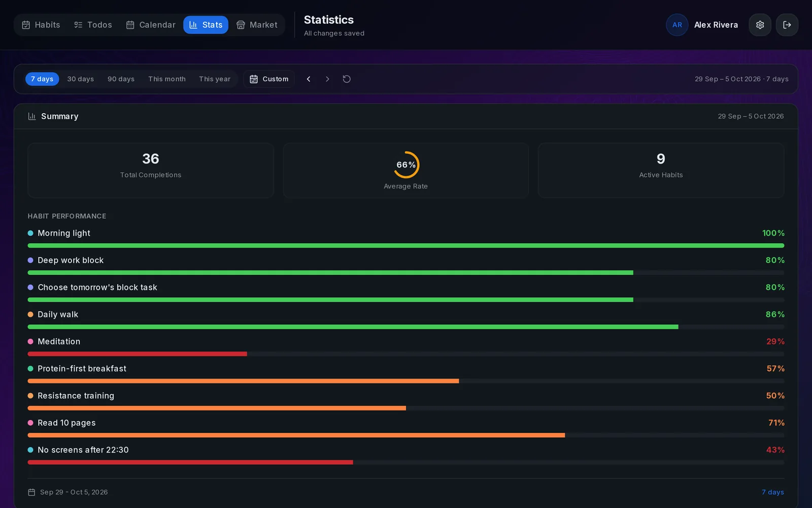Viewport: 812px width, 508px height.
Task: Open settings via the gear icon
Action: tap(760, 25)
